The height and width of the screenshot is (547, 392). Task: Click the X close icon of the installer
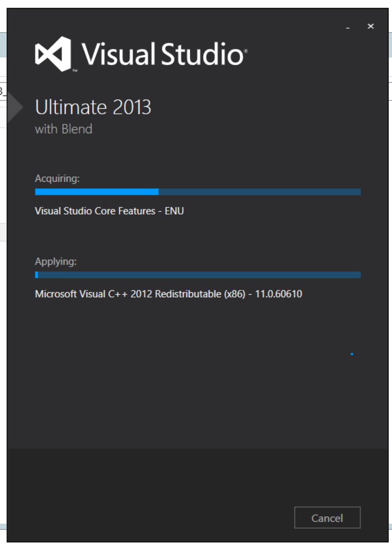370,26
